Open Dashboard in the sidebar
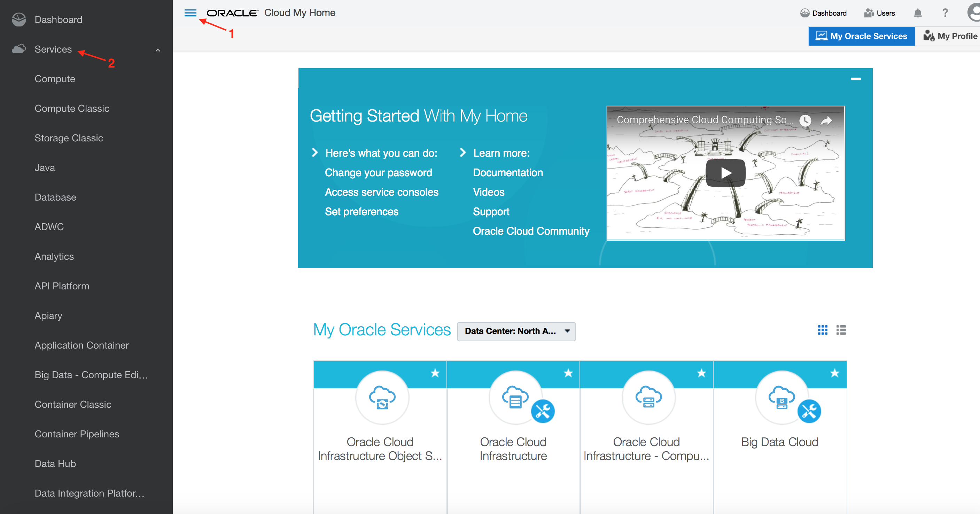 tap(58, 20)
